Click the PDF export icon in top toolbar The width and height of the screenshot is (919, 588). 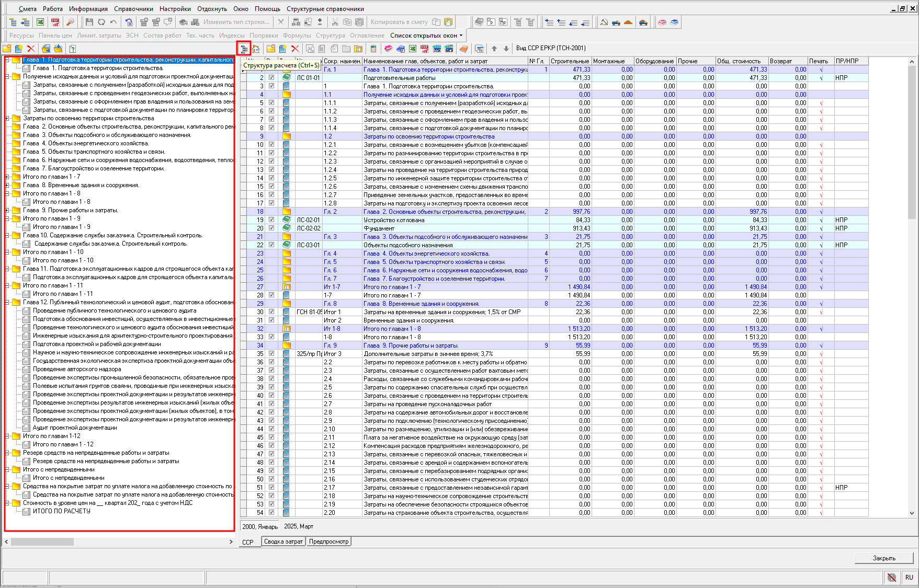click(x=55, y=22)
